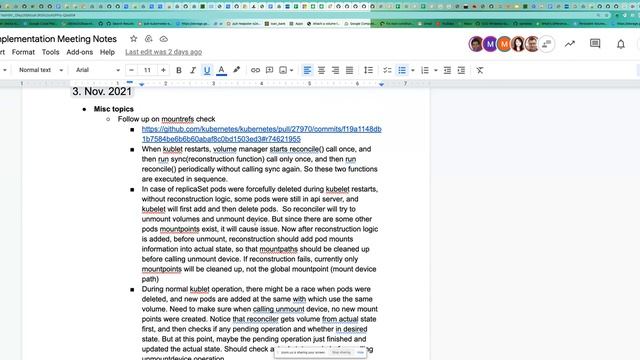
Task: Click Hide in the screen-share bar
Action: pyautogui.click(x=360, y=352)
